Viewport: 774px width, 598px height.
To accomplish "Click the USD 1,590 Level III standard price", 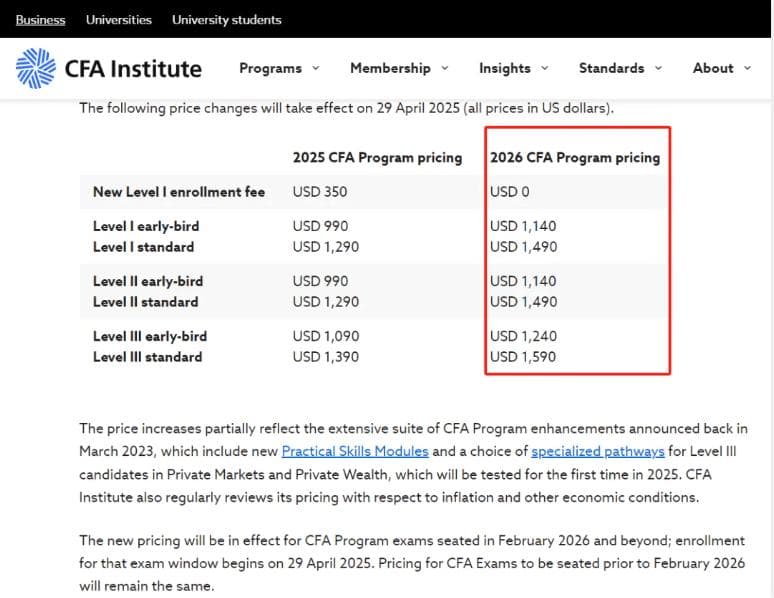I will (523, 357).
